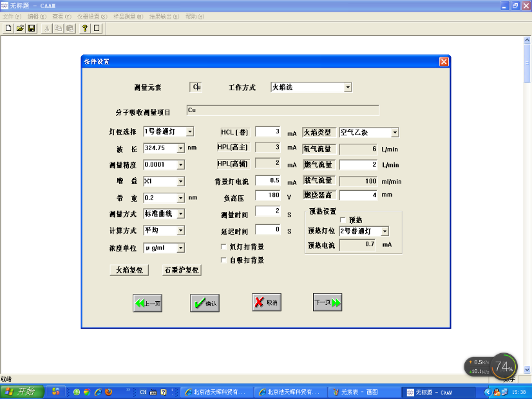The height and width of the screenshot is (399, 532).
Task: Enable the 自吸扣背景 checkbox
Action: (224, 260)
